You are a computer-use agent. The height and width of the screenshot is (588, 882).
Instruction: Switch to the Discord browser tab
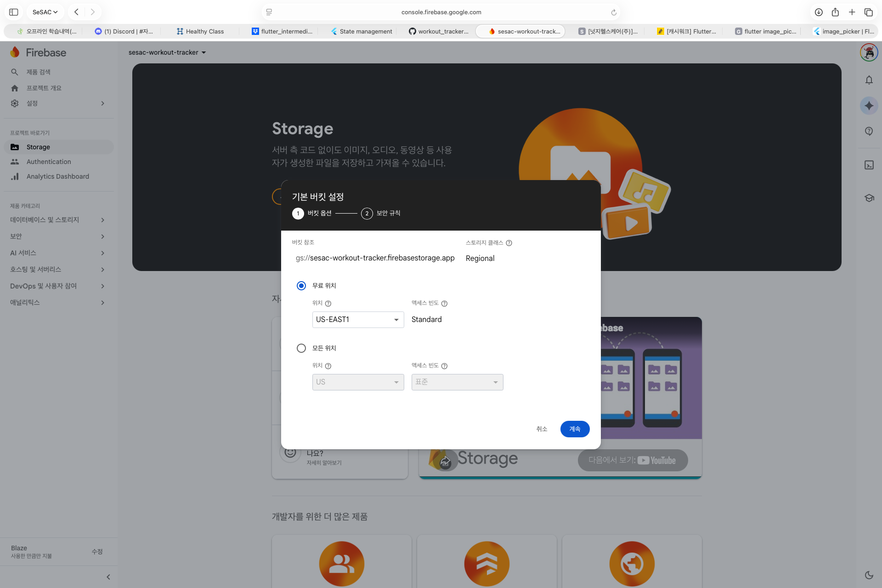click(124, 31)
